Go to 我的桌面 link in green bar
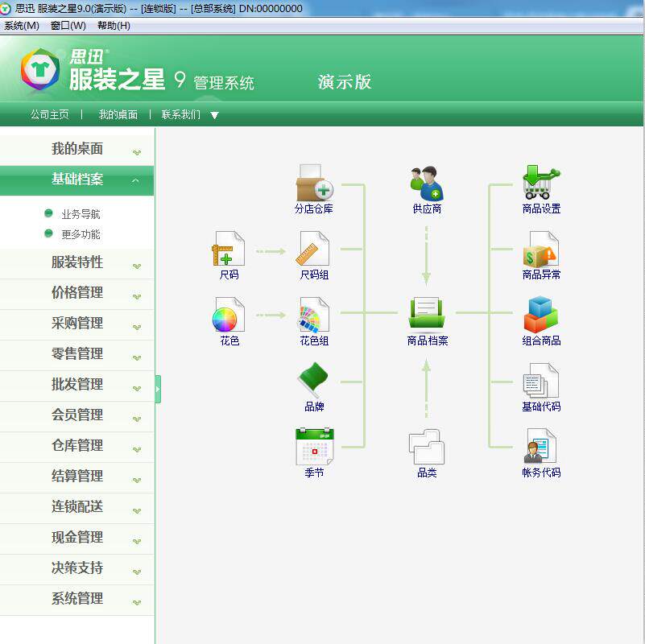This screenshot has height=644, width=645. click(x=118, y=114)
